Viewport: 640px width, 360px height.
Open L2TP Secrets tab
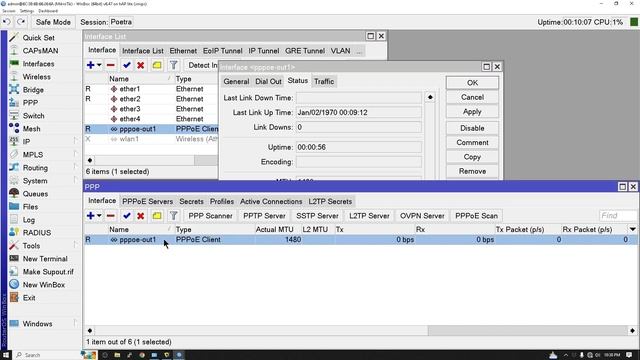(330, 202)
